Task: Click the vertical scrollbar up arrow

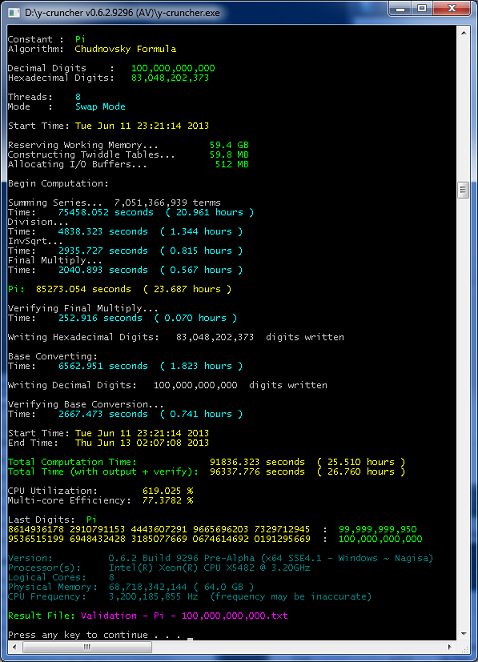Action: click(x=463, y=33)
